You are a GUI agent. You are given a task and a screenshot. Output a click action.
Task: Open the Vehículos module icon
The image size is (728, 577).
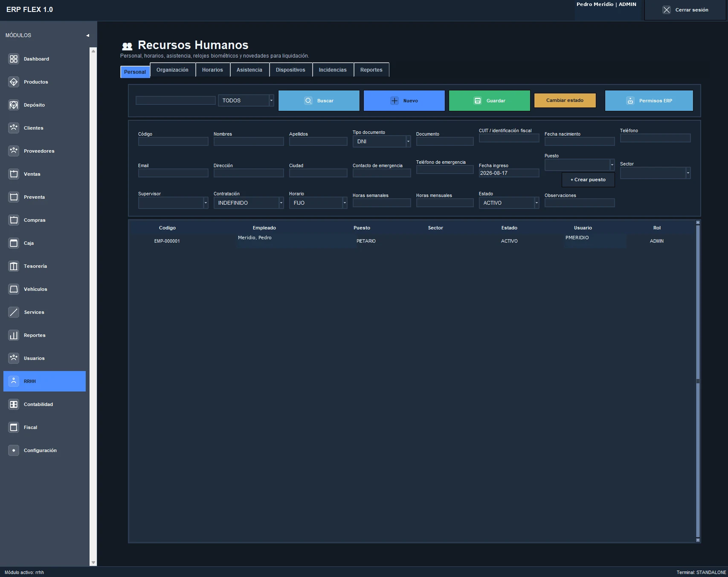14,289
